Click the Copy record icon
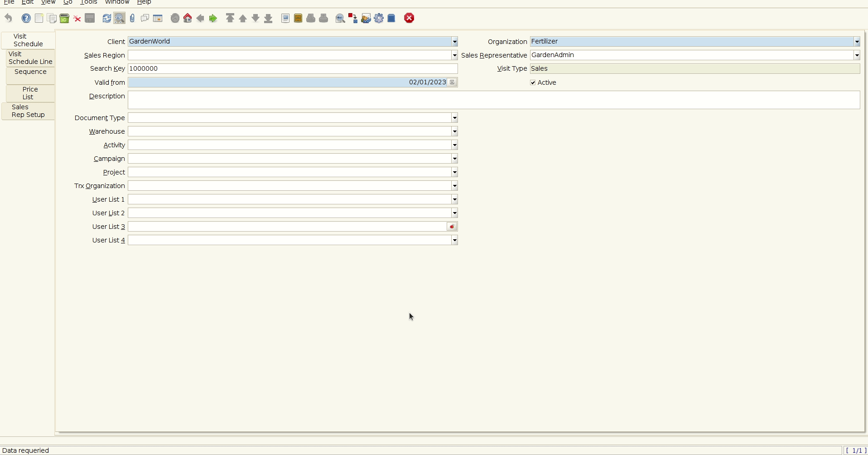Screen dimensions: 868x455 click(52, 18)
